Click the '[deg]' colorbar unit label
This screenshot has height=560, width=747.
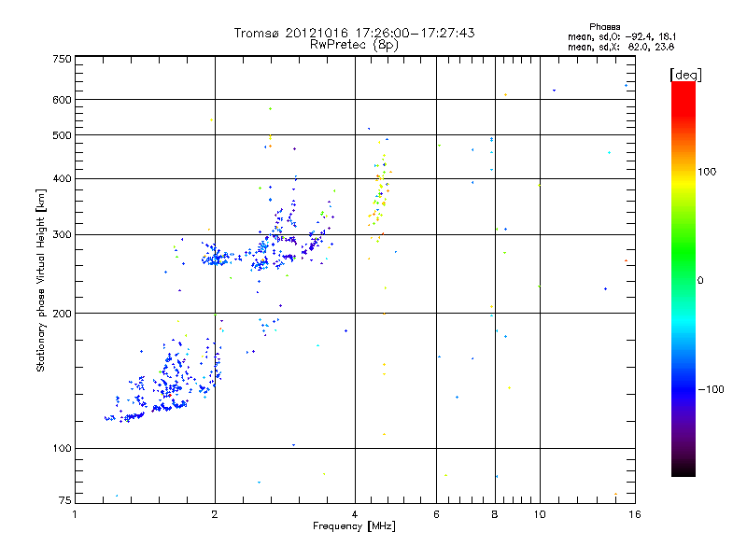[685, 75]
